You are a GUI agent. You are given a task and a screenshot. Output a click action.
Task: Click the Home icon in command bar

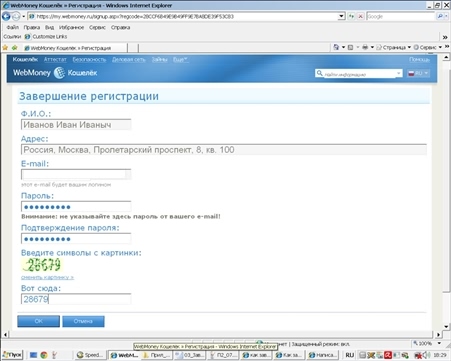coord(336,47)
